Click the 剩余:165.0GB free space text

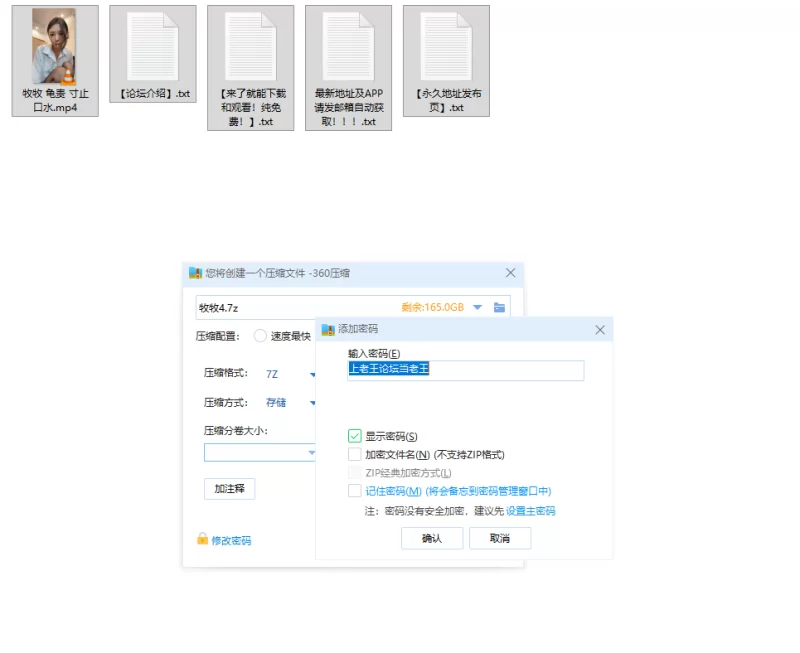[433, 307]
